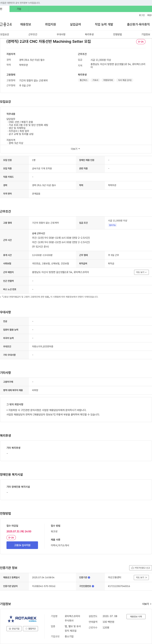The image size is (152, 644).
Task: Jump to the 복리후생 section tab
Action: pyautogui.click(x=89, y=34)
